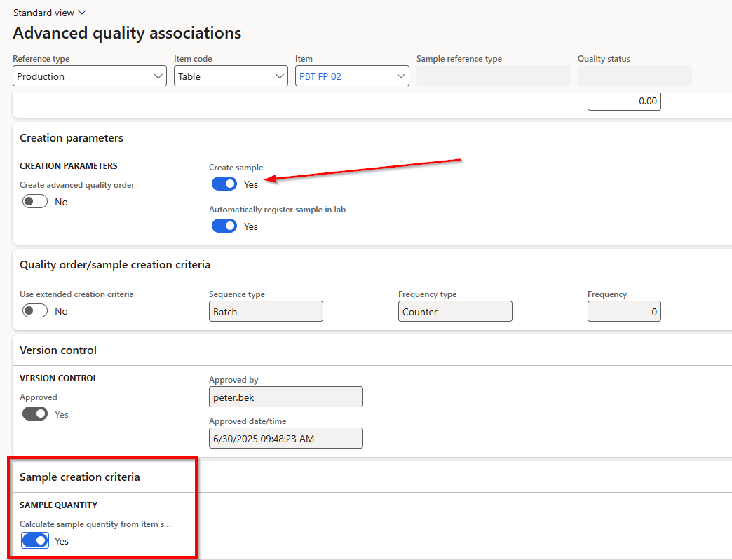
Task: Collapse the Version control section
Action: pos(58,350)
